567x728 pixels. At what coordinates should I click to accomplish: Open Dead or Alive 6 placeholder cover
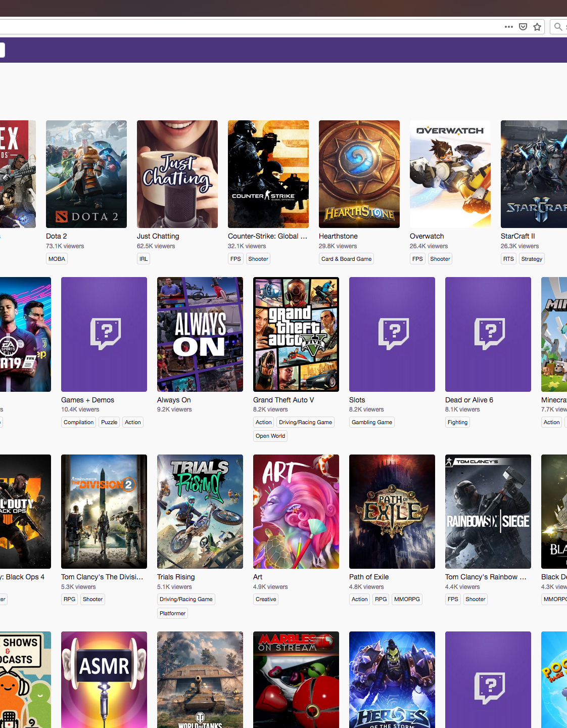point(488,334)
